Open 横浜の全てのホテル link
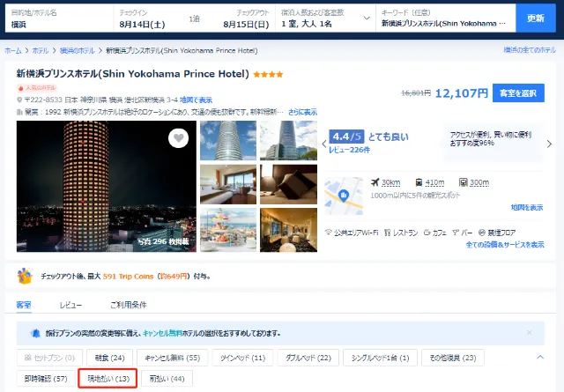Screen dimensions: 564x392 click(x=530, y=50)
